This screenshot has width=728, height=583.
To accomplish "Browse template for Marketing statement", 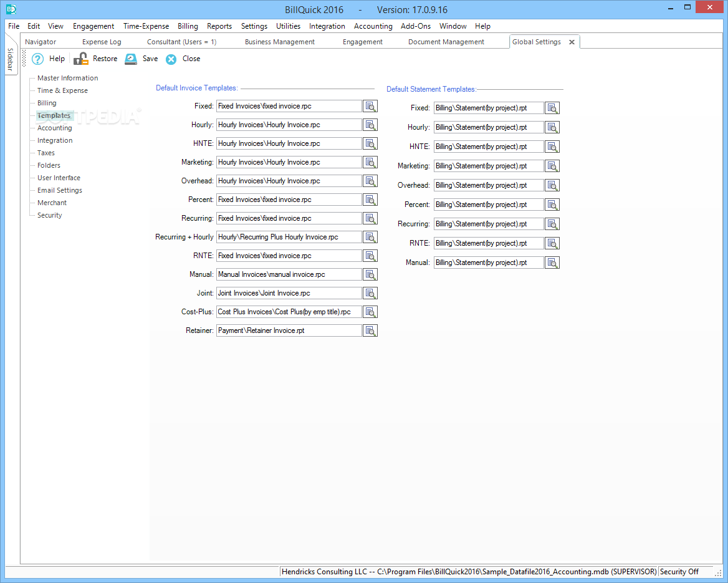I will 552,166.
